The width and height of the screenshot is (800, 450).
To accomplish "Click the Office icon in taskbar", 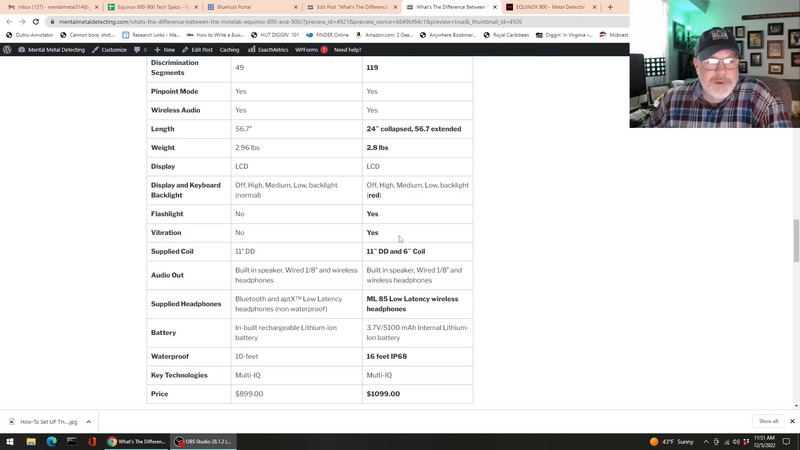I will click(91, 441).
